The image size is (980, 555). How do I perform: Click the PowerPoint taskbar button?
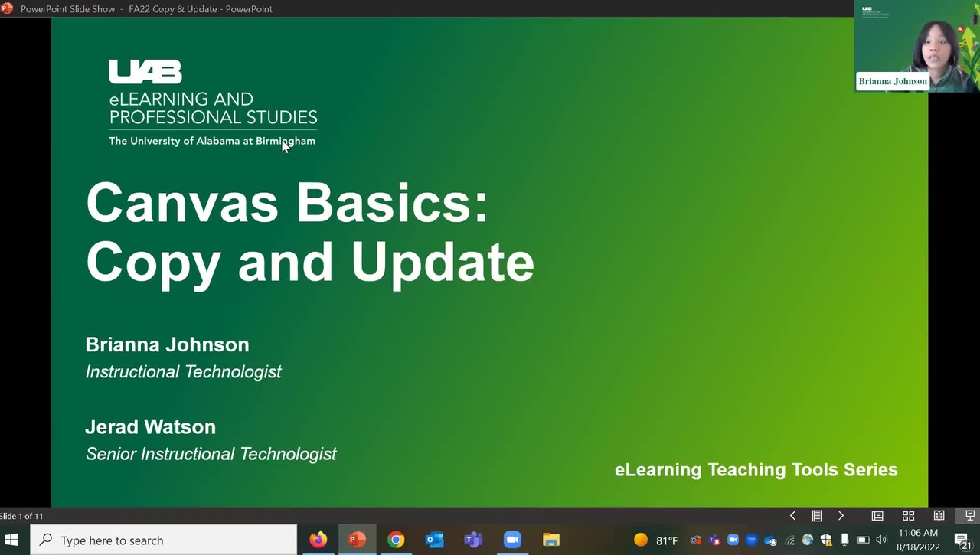point(357,540)
